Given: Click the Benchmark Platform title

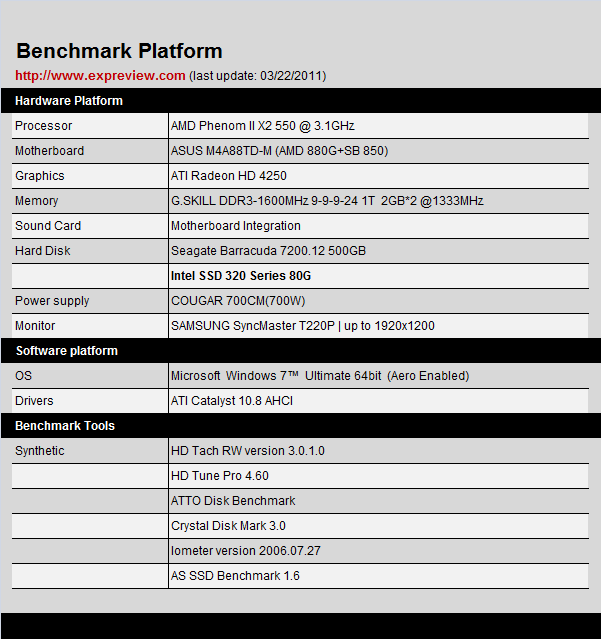Looking at the screenshot, I should pos(119,51).
